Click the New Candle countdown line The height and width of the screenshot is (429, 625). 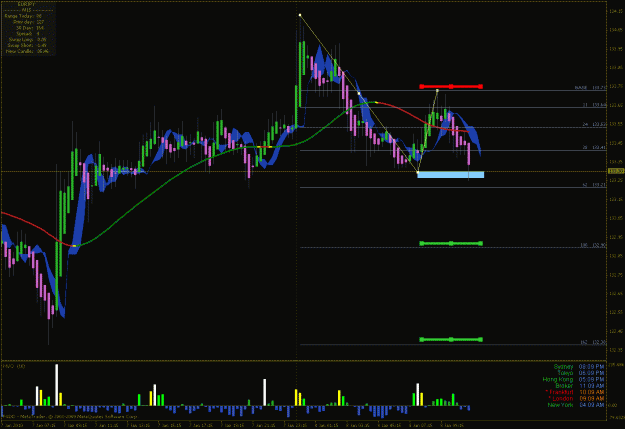pos(27,51)
